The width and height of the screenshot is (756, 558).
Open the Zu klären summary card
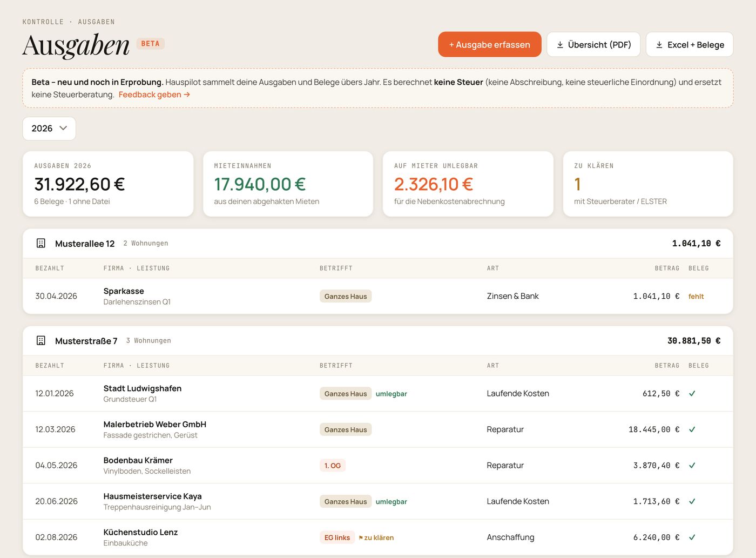pyautogui.click(x=648, y=184)
